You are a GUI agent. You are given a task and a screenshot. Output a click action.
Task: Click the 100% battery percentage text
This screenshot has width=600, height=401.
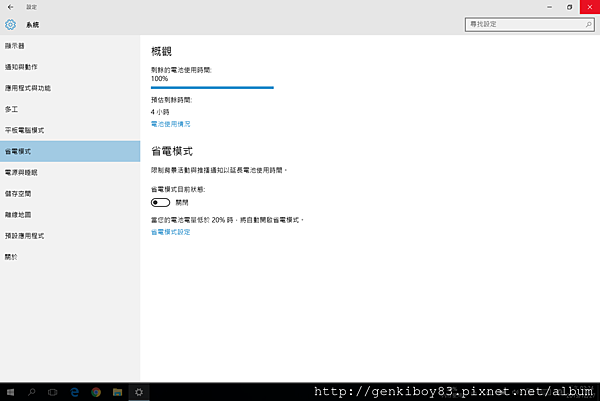pyautogui.click(x=159, y=78)
